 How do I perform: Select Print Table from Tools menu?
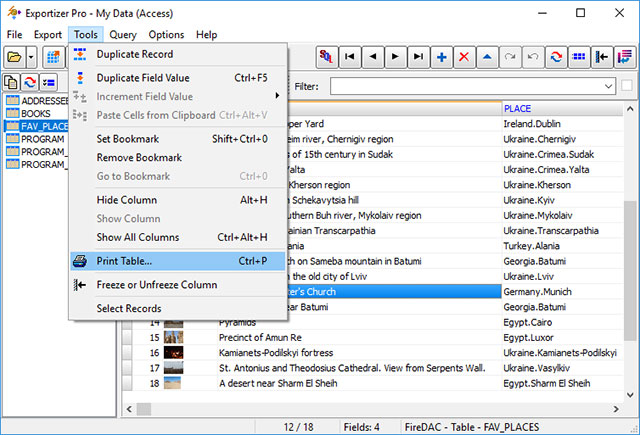point(124,261)
